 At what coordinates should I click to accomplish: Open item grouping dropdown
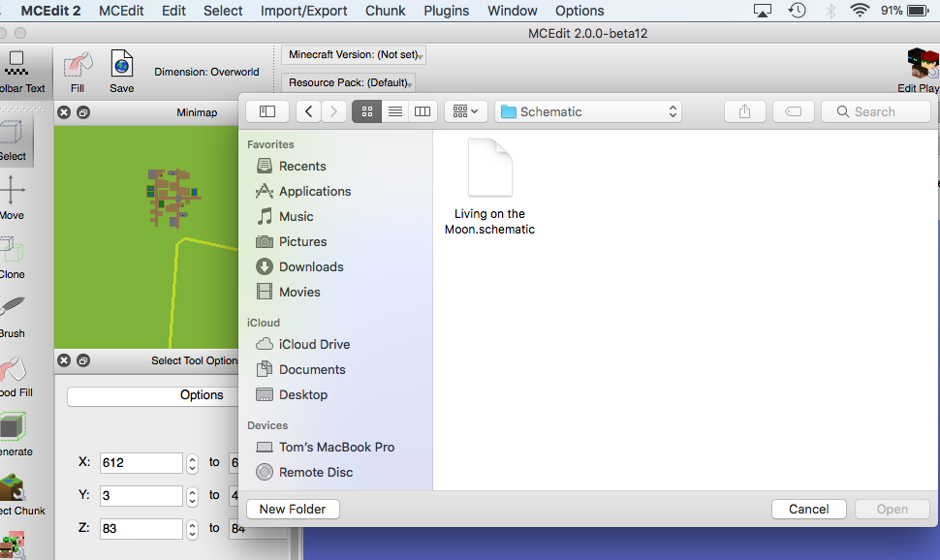point(465,111)
